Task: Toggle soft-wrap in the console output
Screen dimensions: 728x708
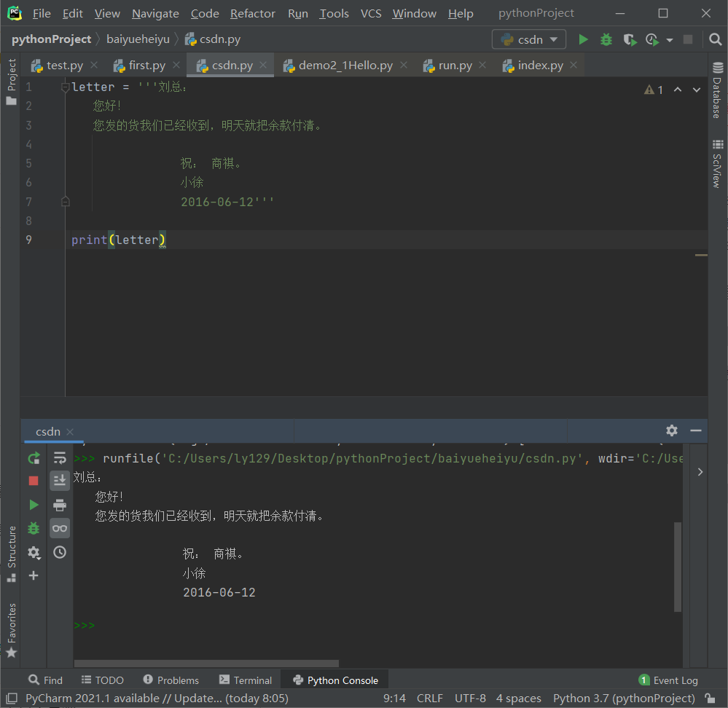Action: click(60, 457)
